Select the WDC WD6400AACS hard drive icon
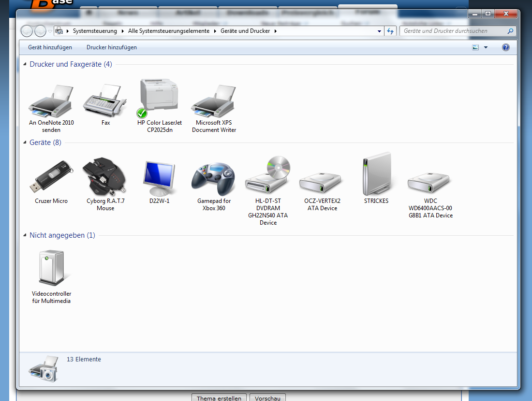532x401 pixels. (x=429, y=183)
